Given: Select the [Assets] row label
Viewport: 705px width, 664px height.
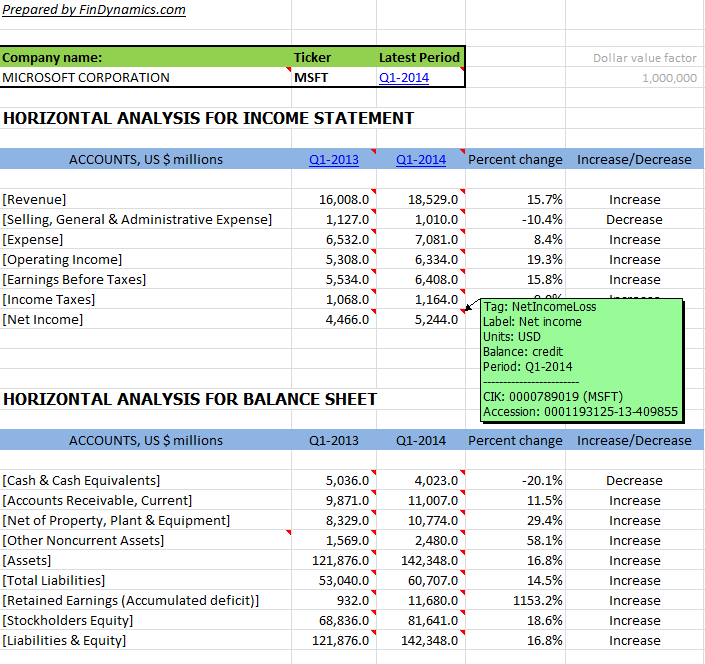Looking at the screenshot, I should point(27,561).
